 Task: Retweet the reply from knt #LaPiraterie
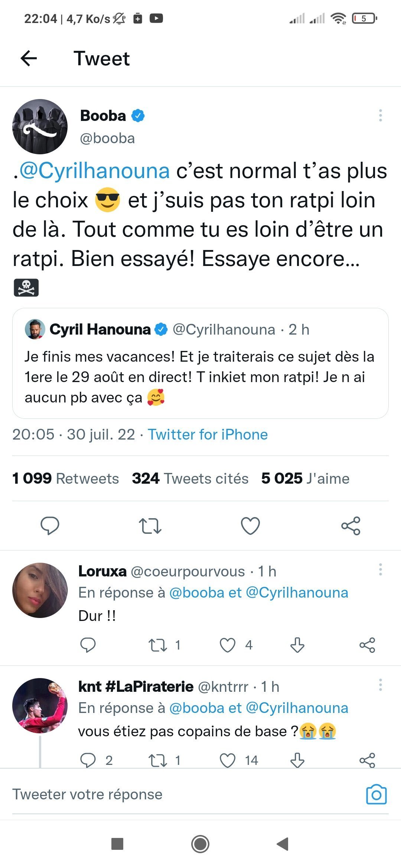(x=158, y=760)
